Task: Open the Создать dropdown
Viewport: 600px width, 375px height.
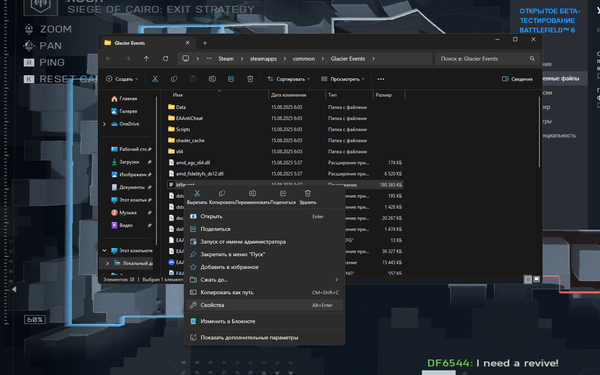Action: click(122, 79)
